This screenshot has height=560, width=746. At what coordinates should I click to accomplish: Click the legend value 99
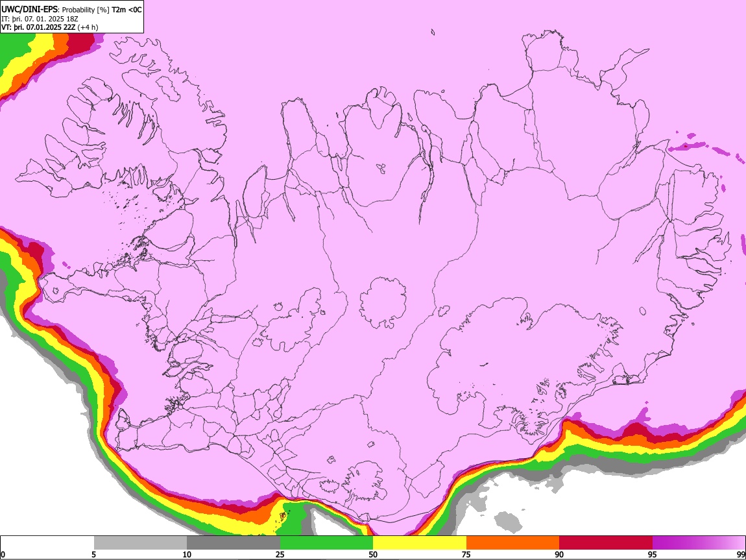click(741, 554)
